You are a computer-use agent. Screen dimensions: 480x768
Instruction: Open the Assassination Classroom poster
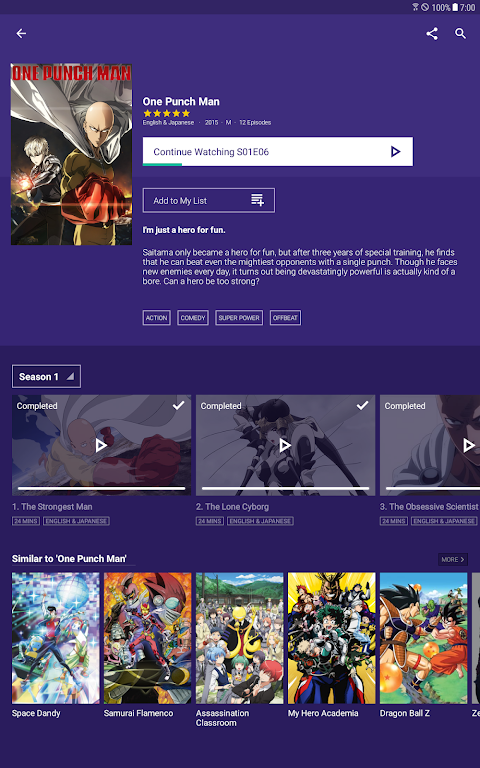(240, 638)
